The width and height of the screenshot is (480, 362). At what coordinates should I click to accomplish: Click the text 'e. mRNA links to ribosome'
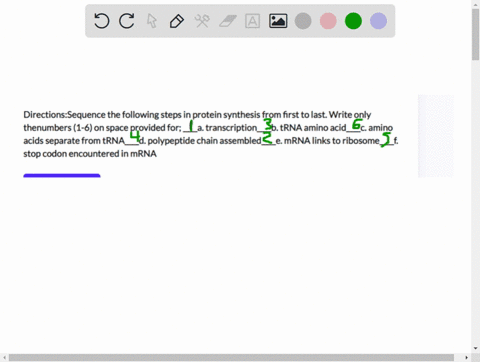[328, 141]
